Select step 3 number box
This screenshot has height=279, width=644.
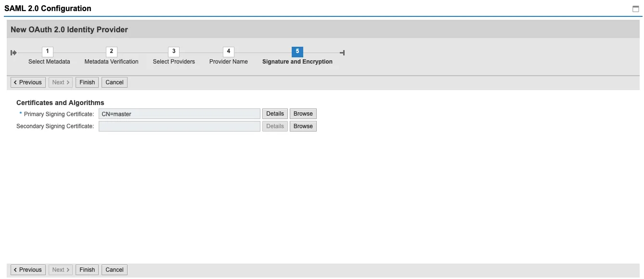point(174,52)
